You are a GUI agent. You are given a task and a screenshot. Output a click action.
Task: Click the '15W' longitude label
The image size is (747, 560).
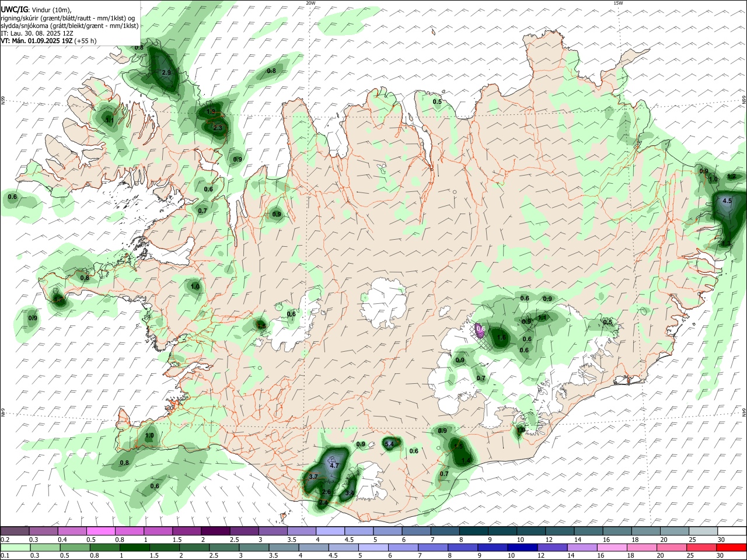618,3
